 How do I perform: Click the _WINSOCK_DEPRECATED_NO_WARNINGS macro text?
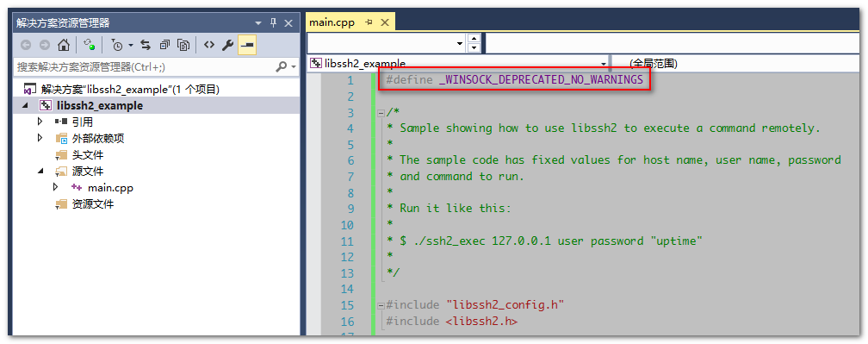[x=541, y=80]
